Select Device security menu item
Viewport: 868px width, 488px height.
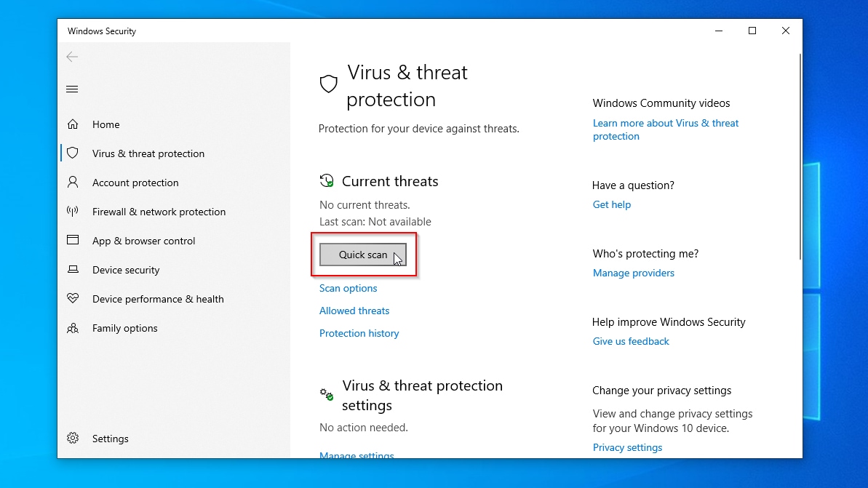point(126,270)
